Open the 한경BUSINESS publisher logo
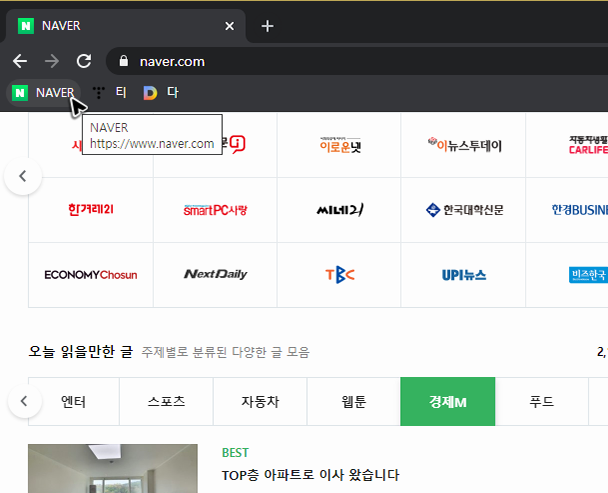608x493 pixels. click(x=579, y=210)
